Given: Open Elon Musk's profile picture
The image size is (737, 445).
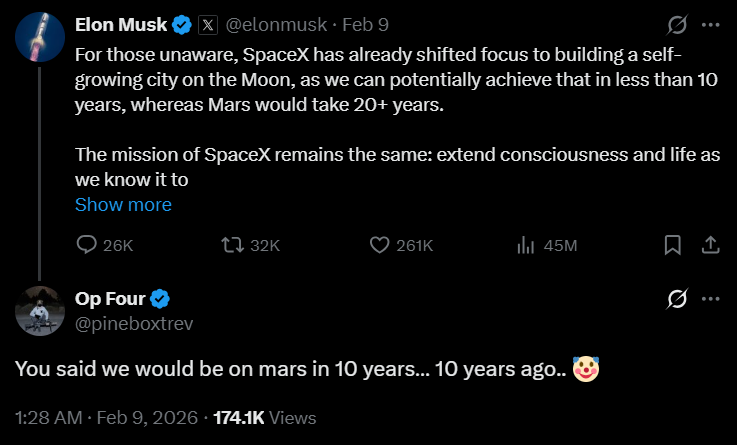Looking at the screenshot, I should tap(40, 40).
